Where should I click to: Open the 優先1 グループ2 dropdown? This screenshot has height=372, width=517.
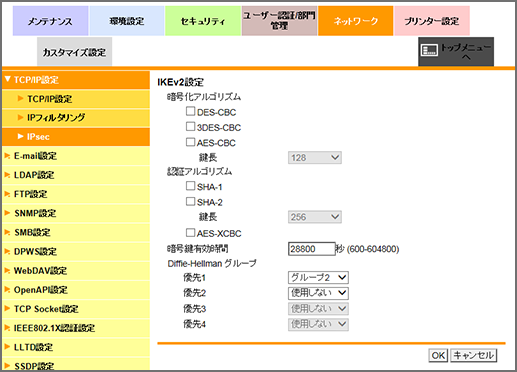pos(318,277)
